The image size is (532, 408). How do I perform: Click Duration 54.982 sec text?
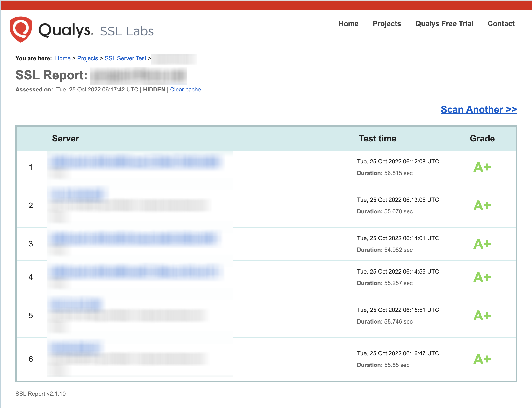385,250
